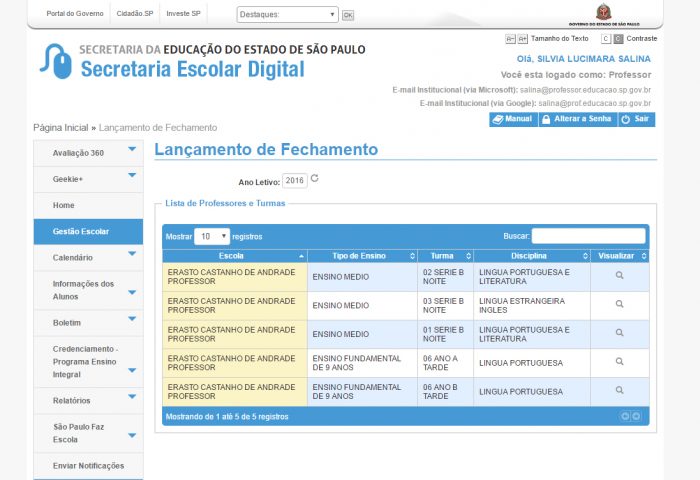Viewport: 700px width, 480px height.
Task: Click the Buscar search field
Action: 588,236
